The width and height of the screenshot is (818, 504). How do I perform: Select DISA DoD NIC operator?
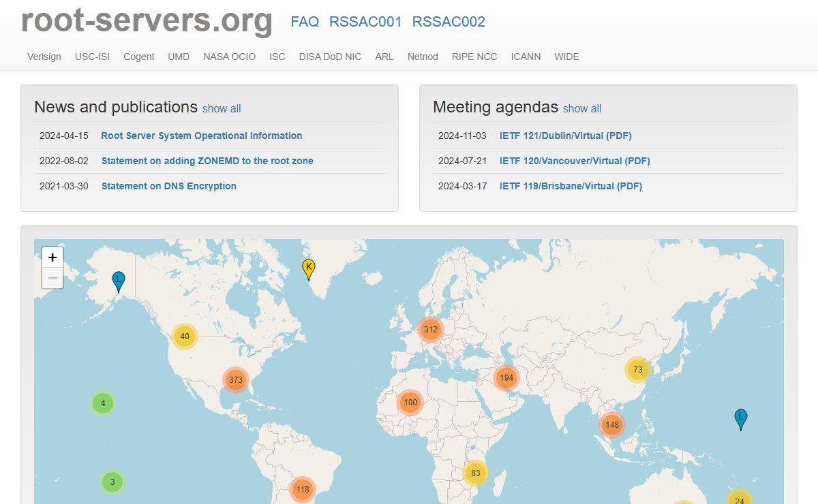(330, 57)
